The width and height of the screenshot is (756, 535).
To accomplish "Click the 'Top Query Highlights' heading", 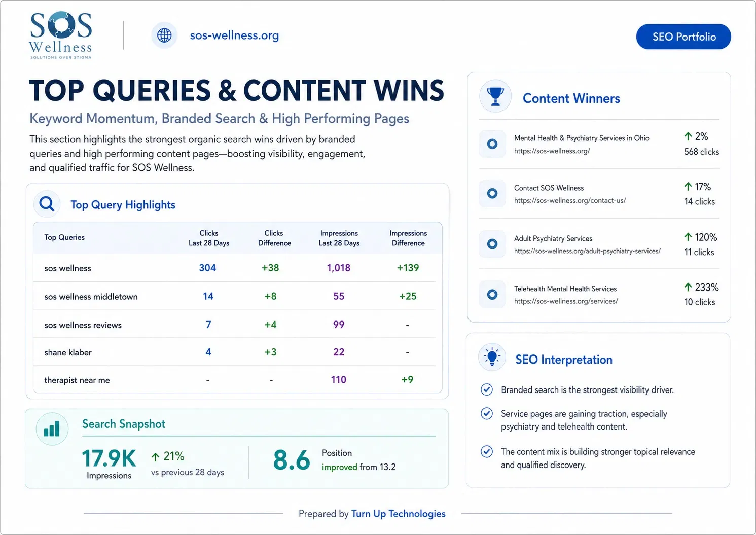I will [123, 205].
